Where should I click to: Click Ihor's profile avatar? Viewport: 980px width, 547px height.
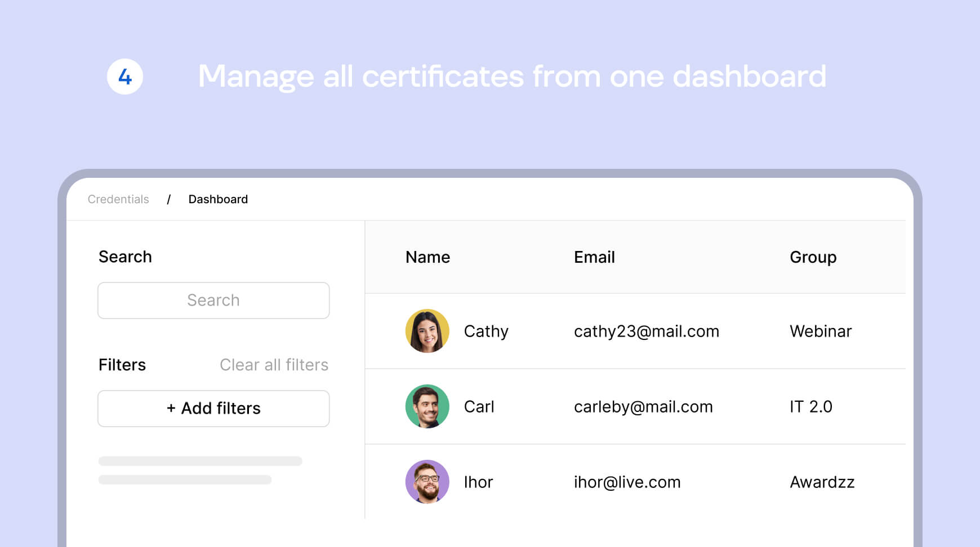[427, 482]
